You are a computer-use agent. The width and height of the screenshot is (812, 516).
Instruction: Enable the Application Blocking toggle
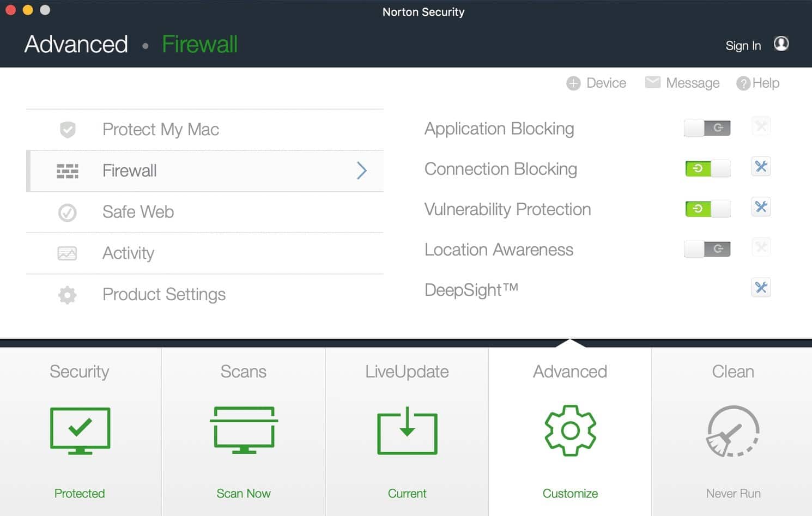click(x=707, y=128)
